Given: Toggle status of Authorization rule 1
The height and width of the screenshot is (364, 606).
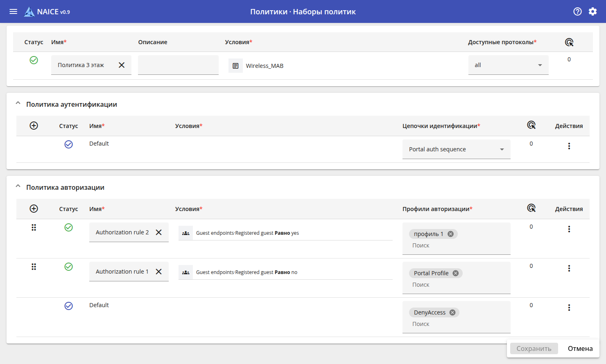Looking at the screenshot, I should [x=69, y=267].
